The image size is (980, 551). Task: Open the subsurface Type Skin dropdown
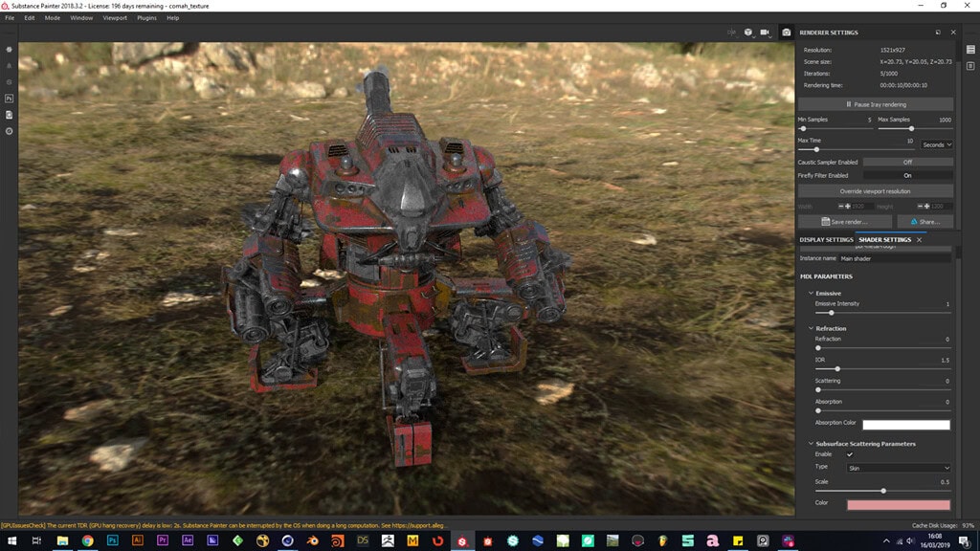(898, 468)
